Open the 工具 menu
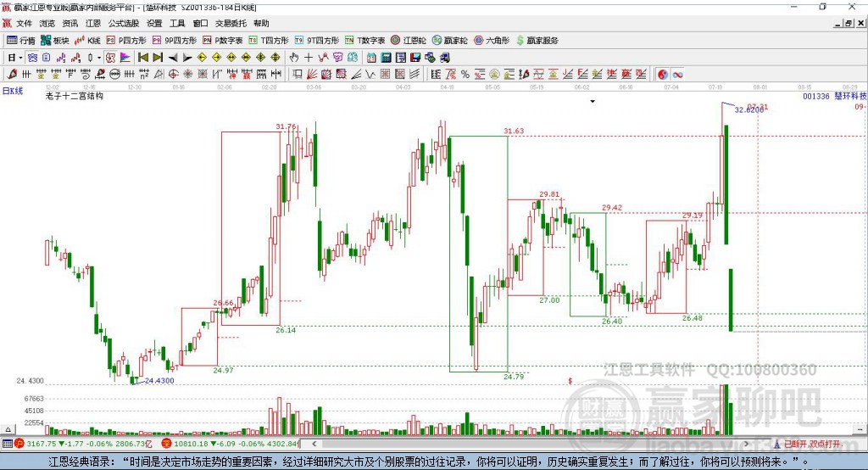 pos(177,23)
